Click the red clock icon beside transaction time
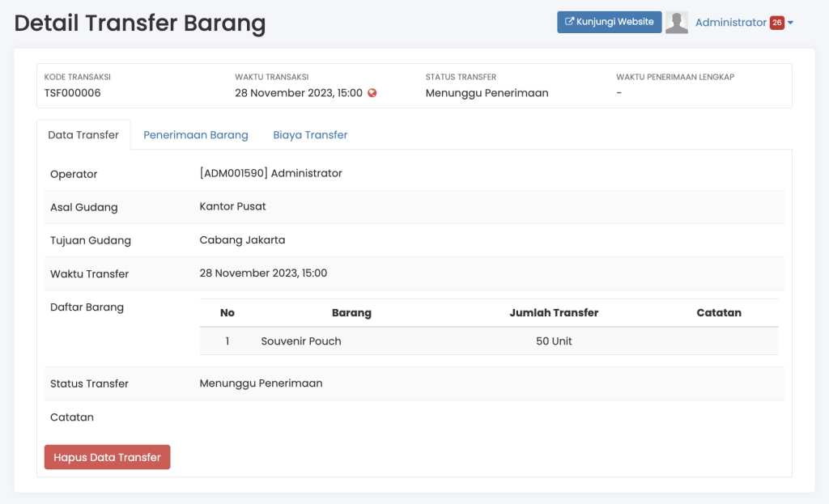Image resolution: width=829 pixels, height=504 pixels. 372,93
